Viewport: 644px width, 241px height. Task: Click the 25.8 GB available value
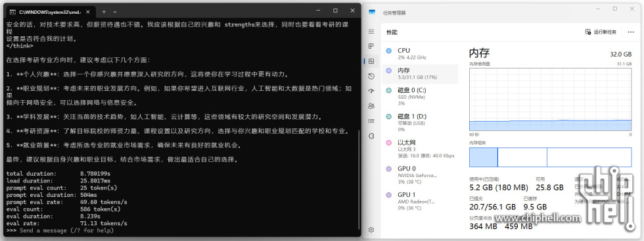pos(549,188)
